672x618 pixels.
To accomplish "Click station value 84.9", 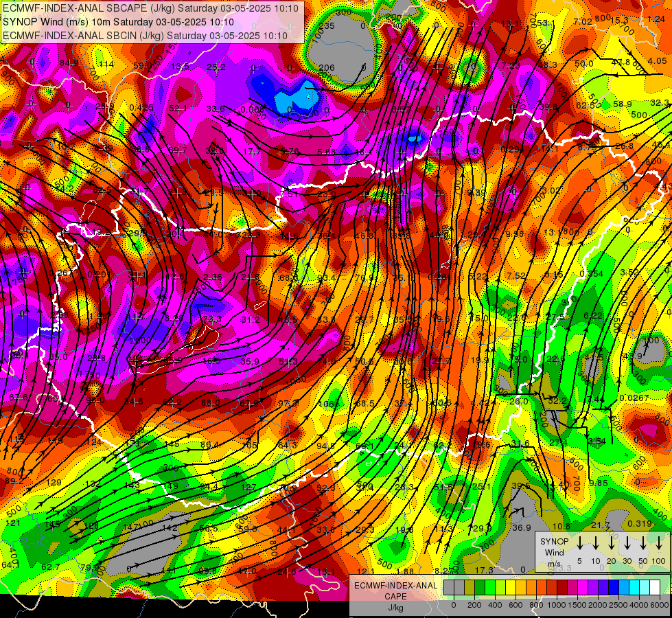I will coord(69,63).
